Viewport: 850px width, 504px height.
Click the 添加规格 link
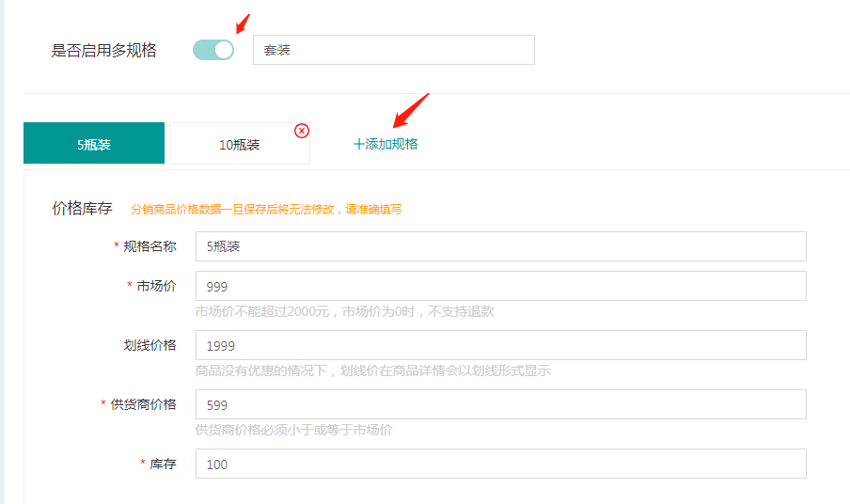[386, 144]
